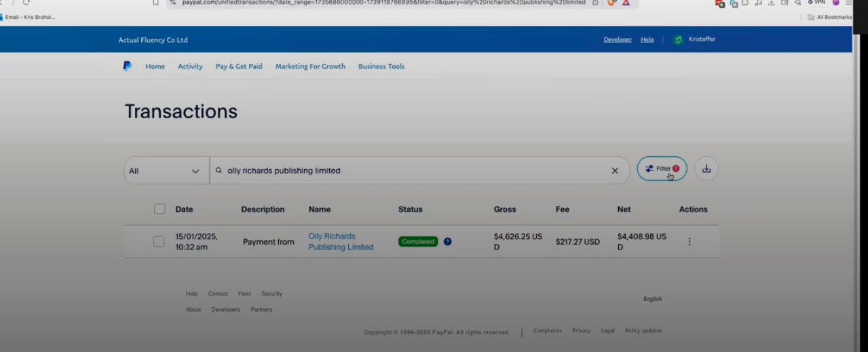Click the Policy updates footer link
Image resolution: width=868 pixels, height=352 pixels.
pyautogui.click(x=643, y=331)
